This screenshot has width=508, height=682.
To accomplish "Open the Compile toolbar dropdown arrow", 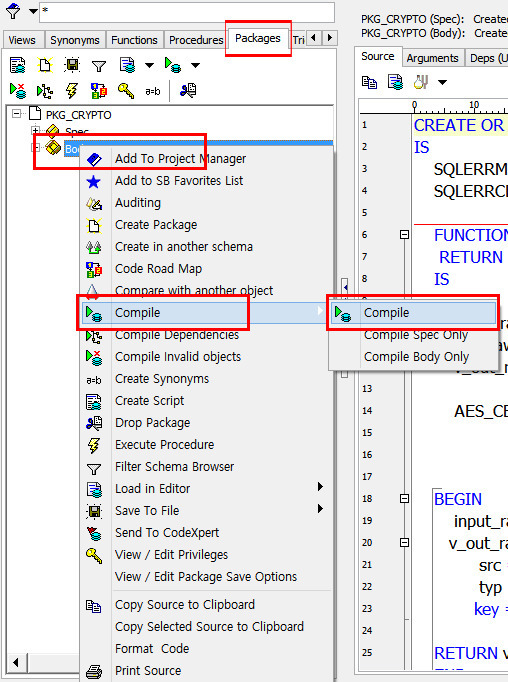I will (x=195, y=66).
